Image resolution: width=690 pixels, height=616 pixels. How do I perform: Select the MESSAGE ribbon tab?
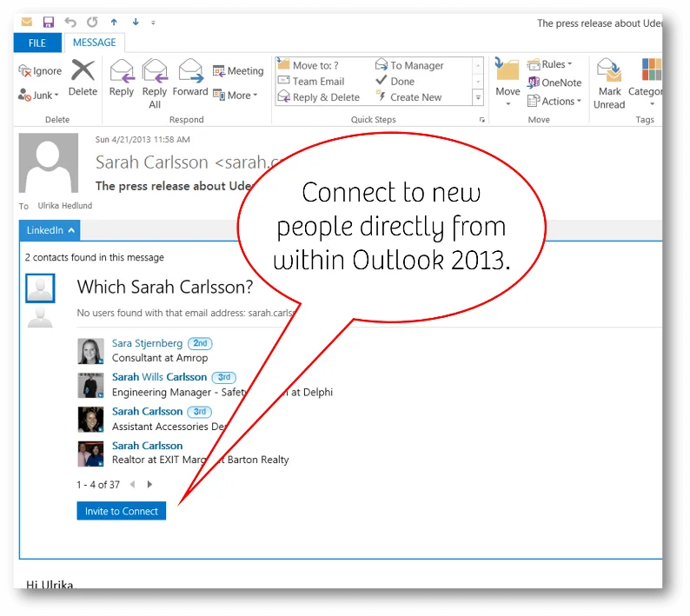coord(94,43)
